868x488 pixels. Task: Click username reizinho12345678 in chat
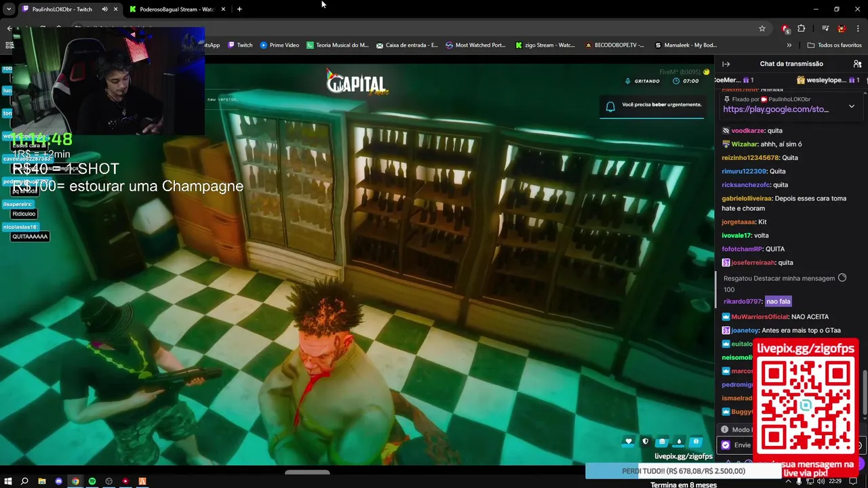[x=751, y=157]
